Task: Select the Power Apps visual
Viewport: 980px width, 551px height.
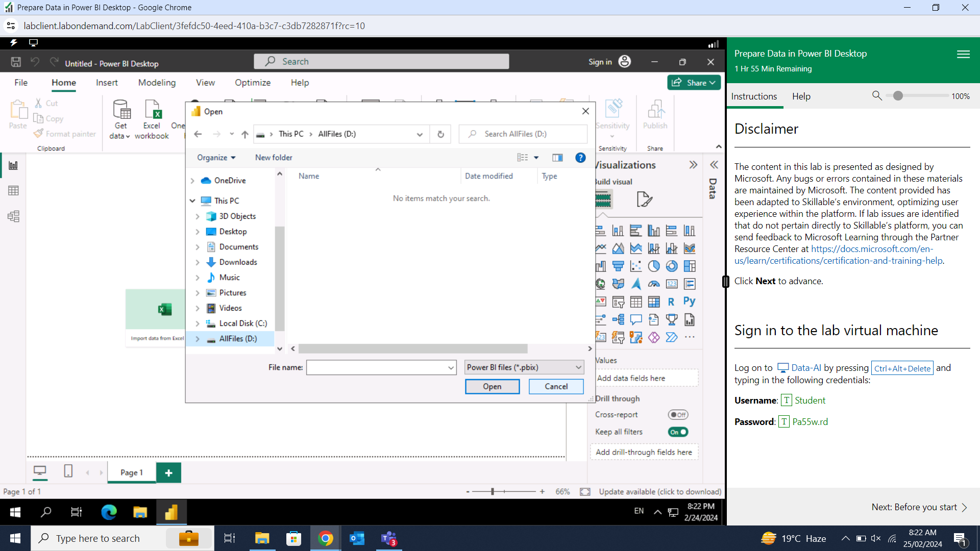Action: point(654,337)
